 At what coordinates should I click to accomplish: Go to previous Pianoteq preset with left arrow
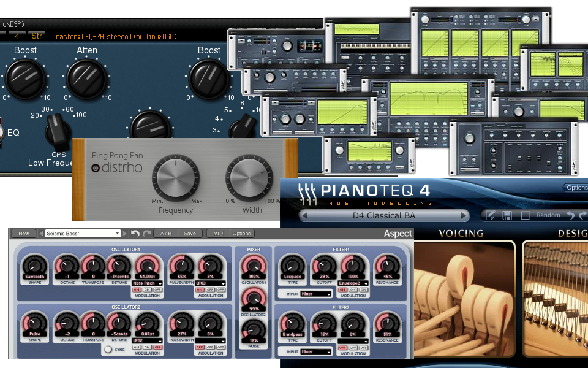[305, 215]
